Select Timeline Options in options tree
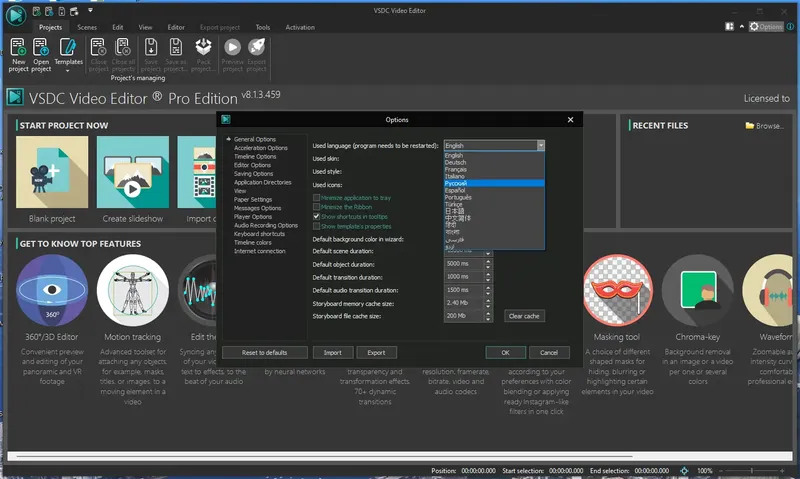Screen dimensions: 800x479 pos(255,157)
